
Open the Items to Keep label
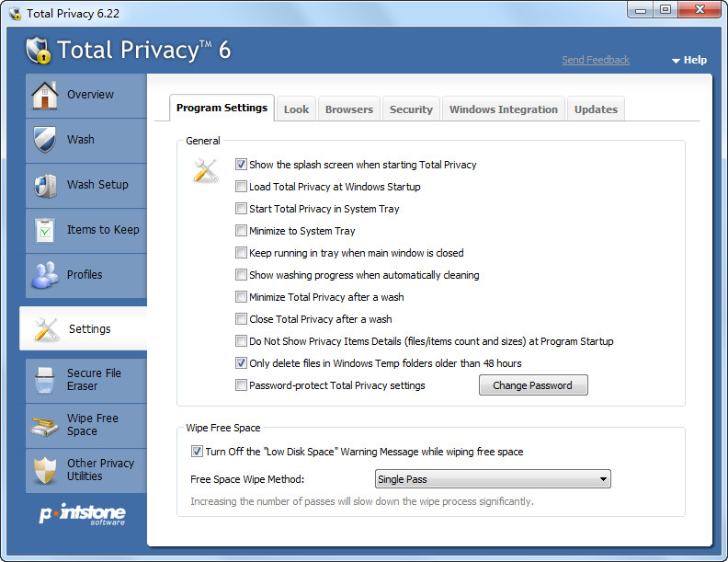(103, 230)
